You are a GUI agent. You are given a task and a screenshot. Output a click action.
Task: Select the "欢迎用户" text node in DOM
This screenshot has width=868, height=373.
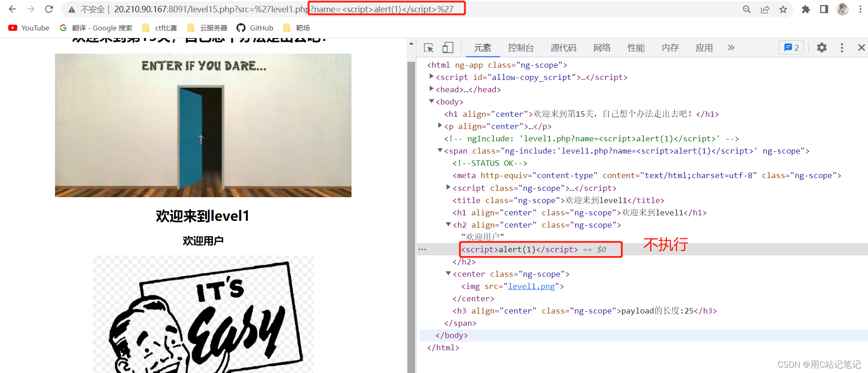[482, 237]
